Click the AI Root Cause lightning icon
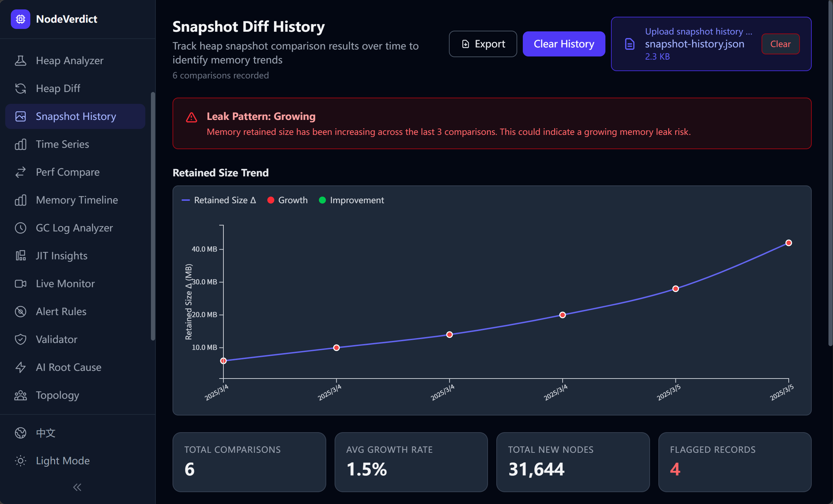Screen dimensions: 833x504 (x=21, y=367)
